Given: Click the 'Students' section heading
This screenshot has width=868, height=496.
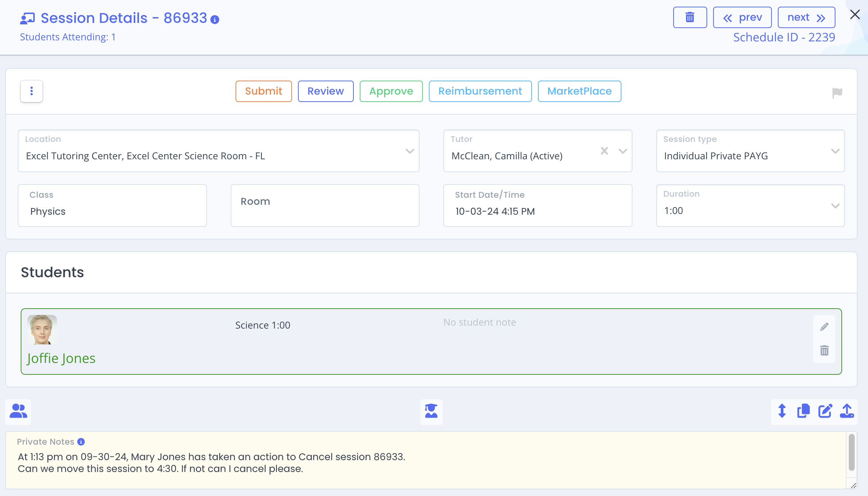Looking at the screenshot, I should 52,272.
